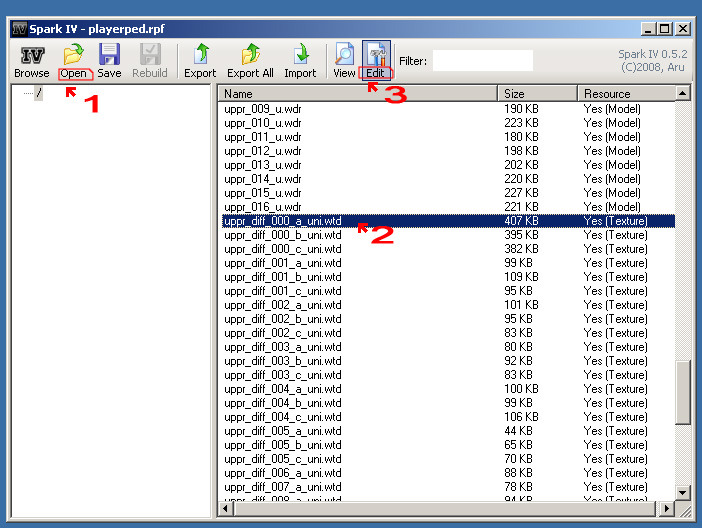Click the horizontal scrollbar right arrow

[667, 508]
